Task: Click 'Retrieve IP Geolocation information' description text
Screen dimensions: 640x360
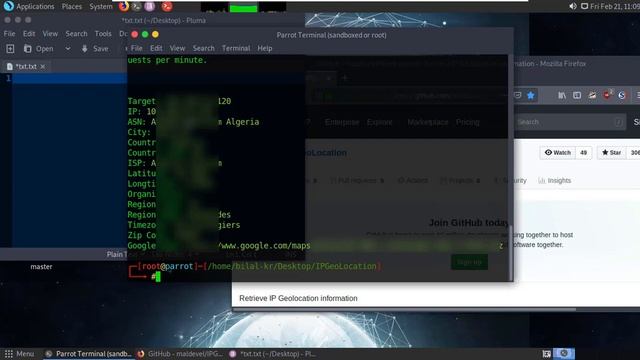Action: click(298, 298)
